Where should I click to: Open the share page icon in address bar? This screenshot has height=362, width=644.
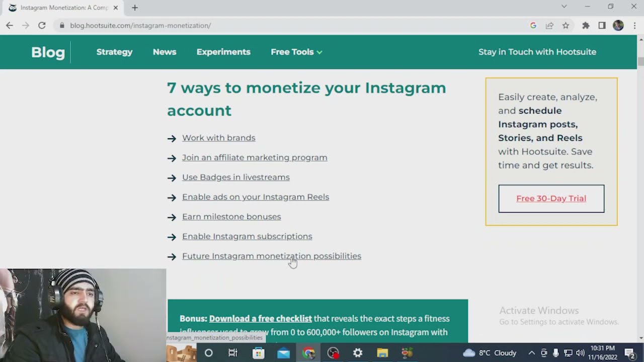(x=549, y=25)
